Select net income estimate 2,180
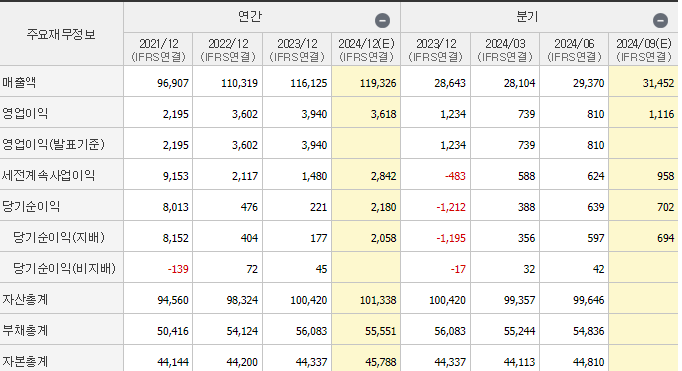Viewport: 682px width, 371px height. 384,207
